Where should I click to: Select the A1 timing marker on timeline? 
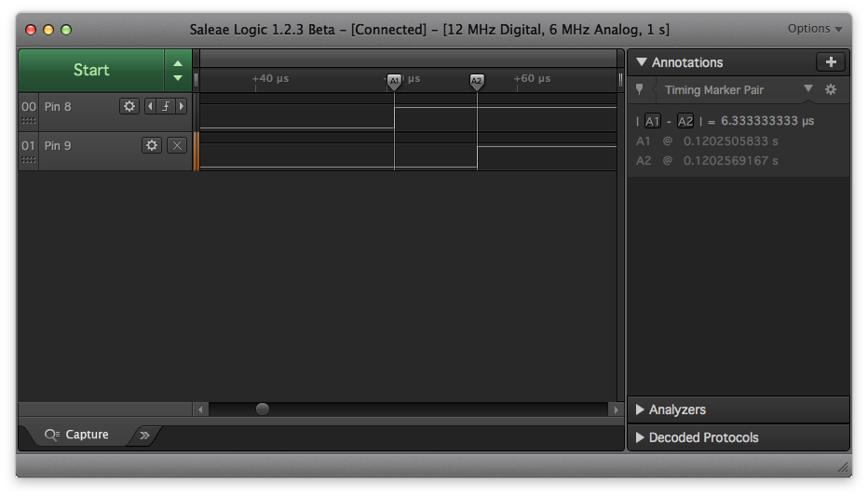click(394, 81)
